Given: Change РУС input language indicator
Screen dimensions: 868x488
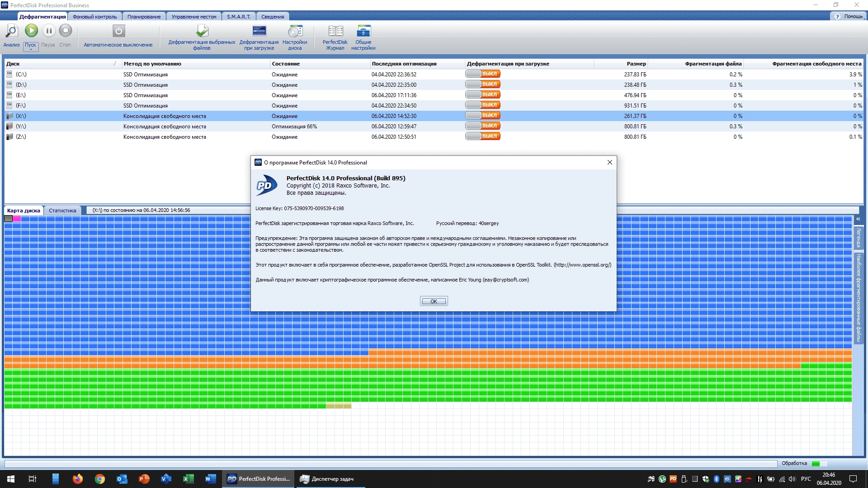Looking at the screenshot, I should click(806, 479).
